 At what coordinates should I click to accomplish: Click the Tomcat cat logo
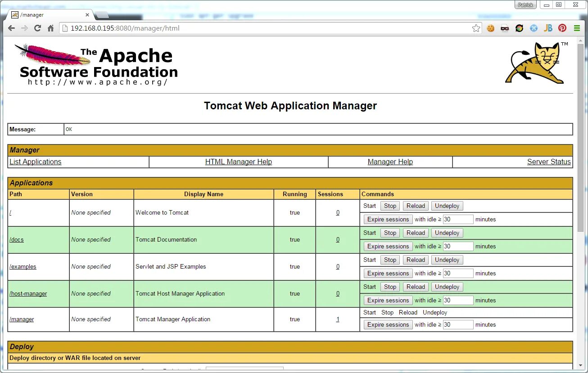tap(537, 63)
